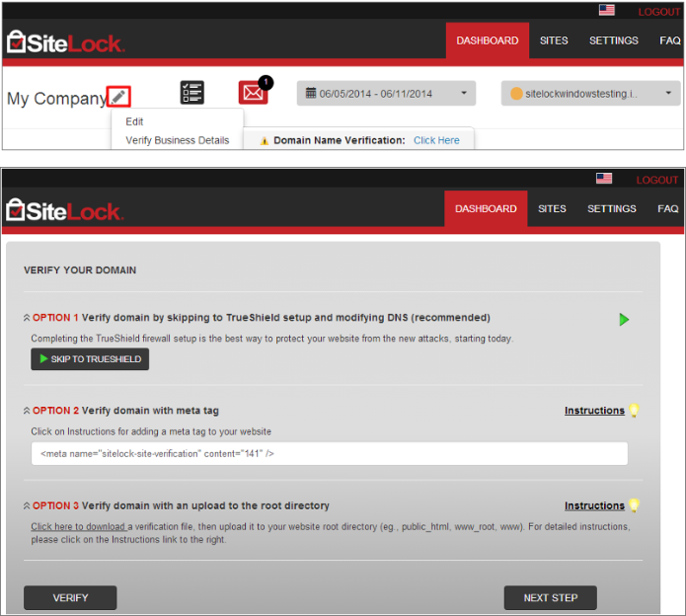Collapse the Option 2 section chevron
The image size is (686, 616).
(27, 411)
